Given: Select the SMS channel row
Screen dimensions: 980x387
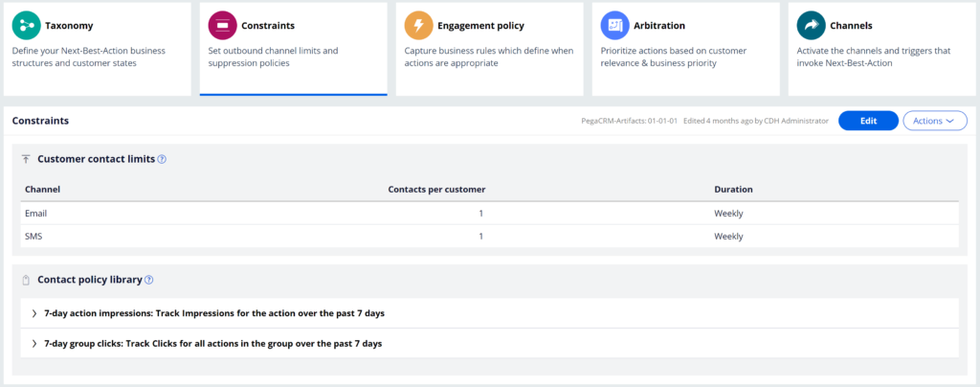Looking at the screenshot, I should click(489, 237).
